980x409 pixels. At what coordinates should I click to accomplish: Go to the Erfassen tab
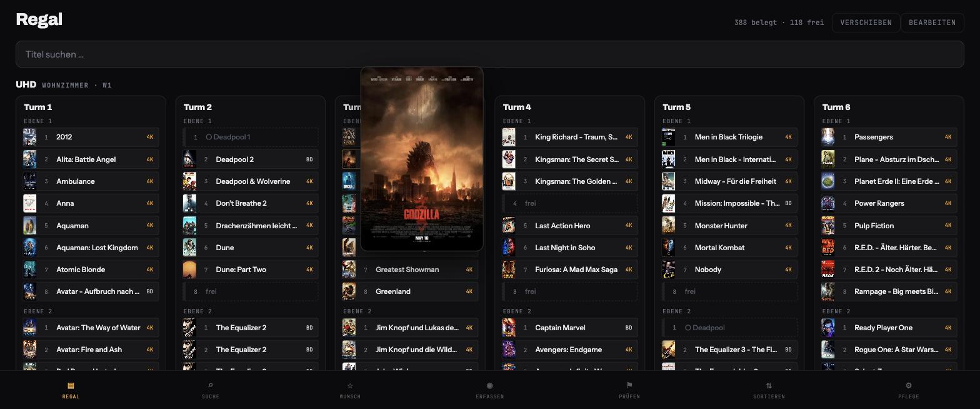pyautogui.click(x=489, y=390)
